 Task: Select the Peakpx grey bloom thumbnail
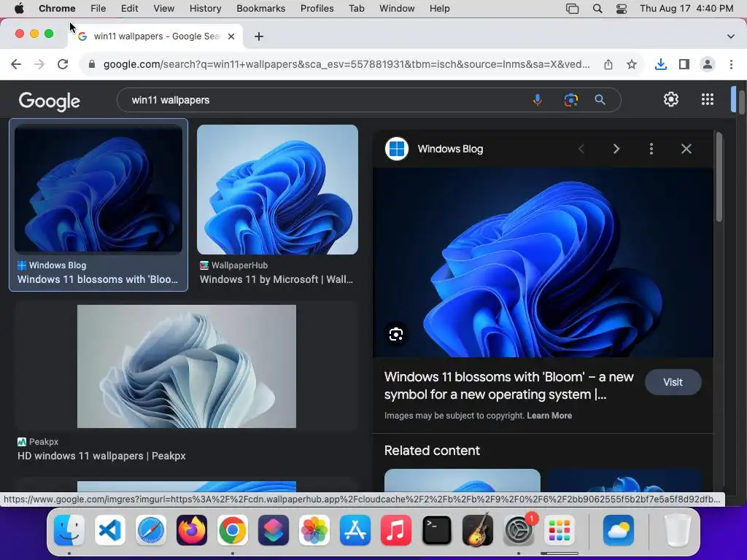tap(186, 366)
